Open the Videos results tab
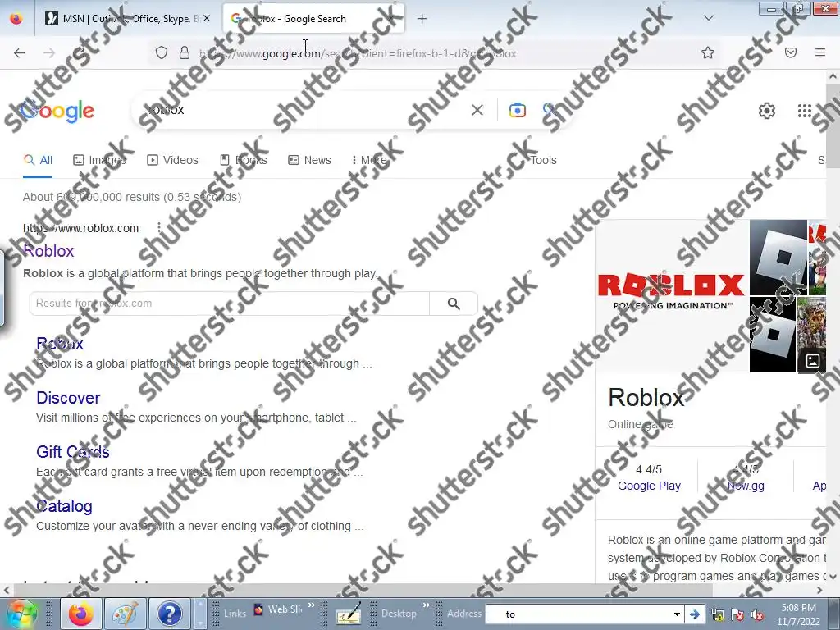 [172, 160]
